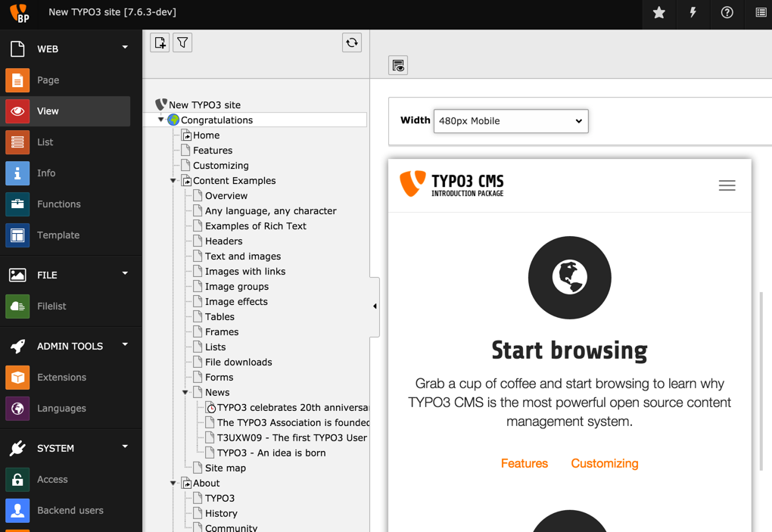Click the Features link in preview
772x532 pixels.
click(525, 464)
